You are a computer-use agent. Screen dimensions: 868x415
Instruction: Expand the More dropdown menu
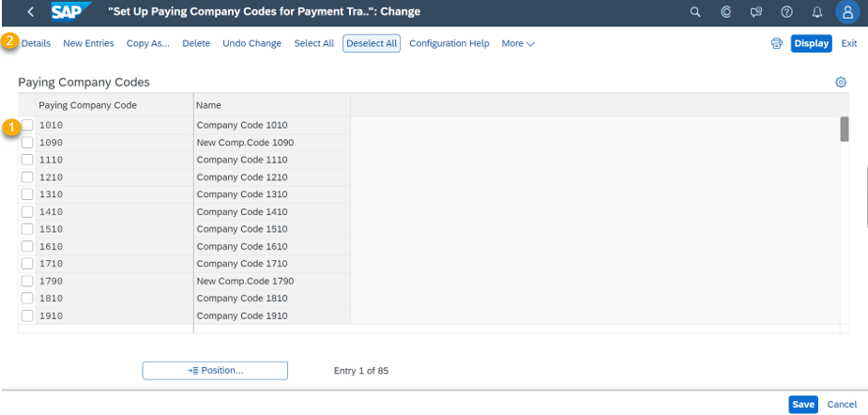coord(518,43)
